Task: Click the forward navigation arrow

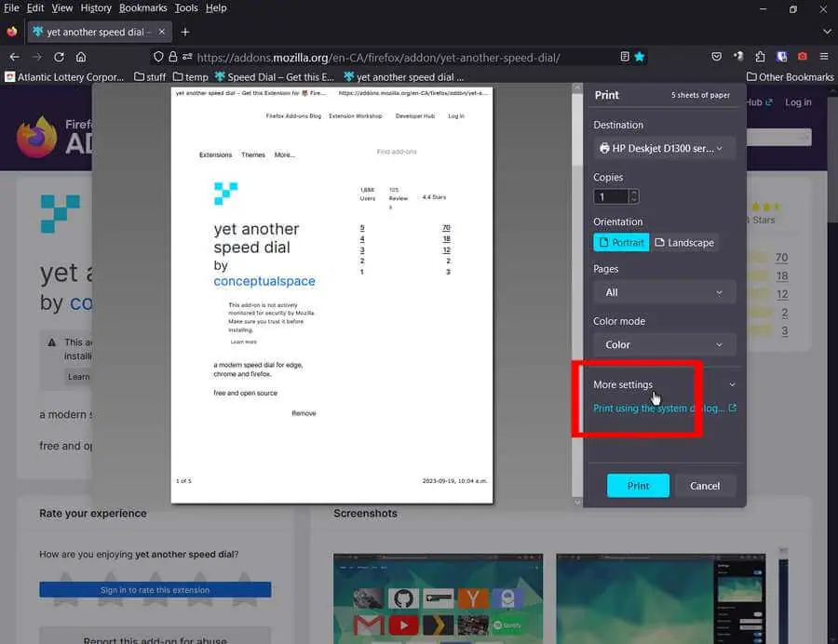Action: (x=36, y=57)
